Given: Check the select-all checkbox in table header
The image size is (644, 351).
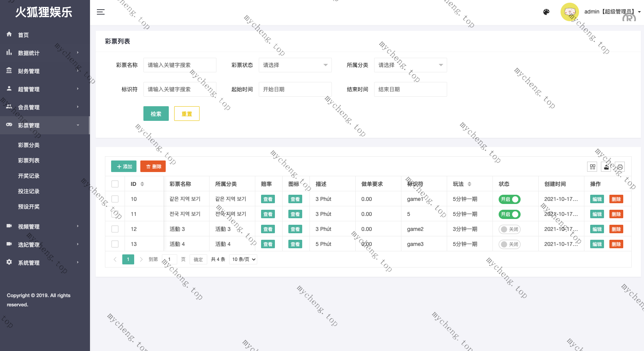Looking at the screenshot, I should tap(115, 184).
